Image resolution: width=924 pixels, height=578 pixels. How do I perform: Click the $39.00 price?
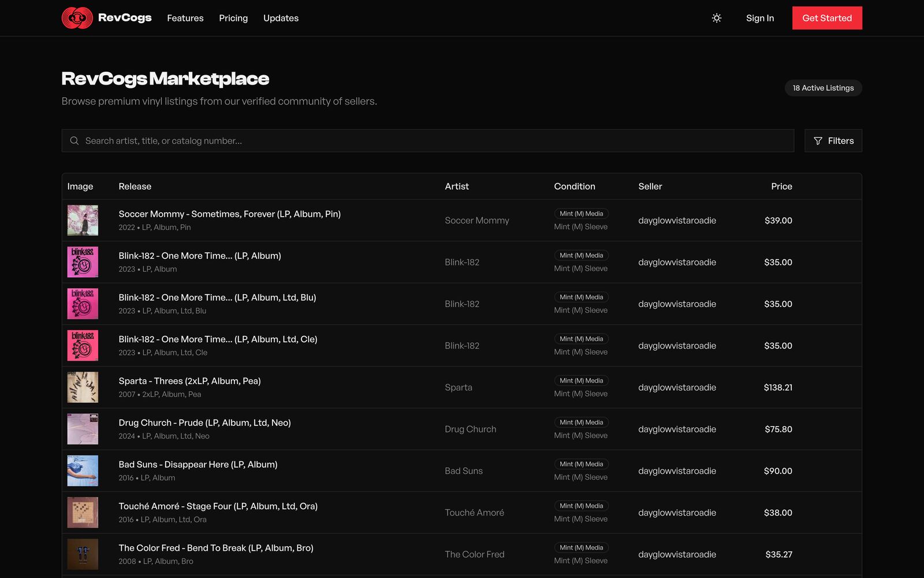pos(778,220)
